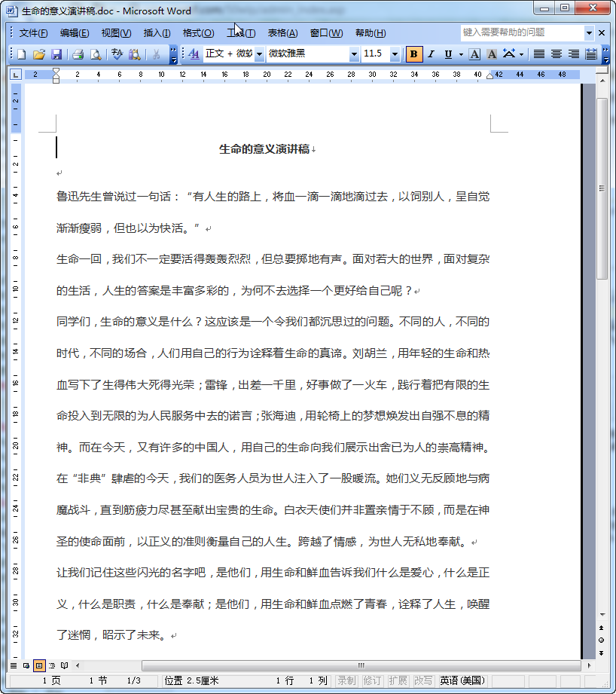Expand underline style options arrow
The width and height of the screenshot is (616, 694).
point(461,54)
